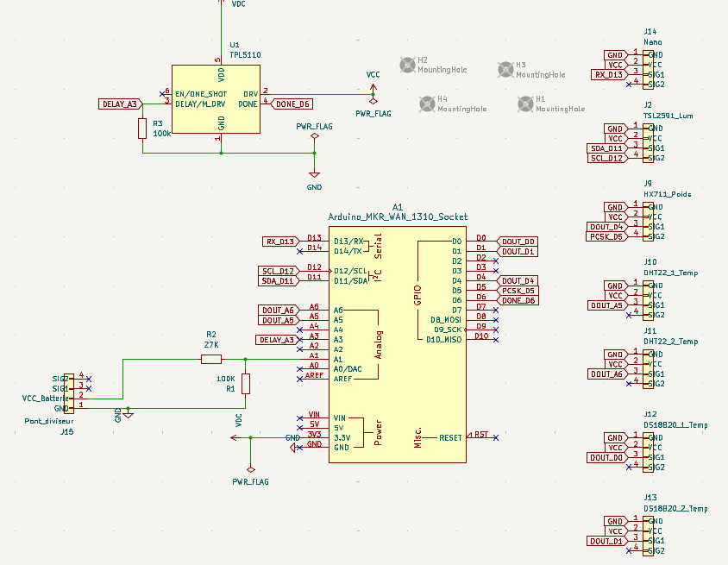Click the GND power symbol below U1
Image resolution: width=728 pixels, height=565 pixels.
(314, 174)
